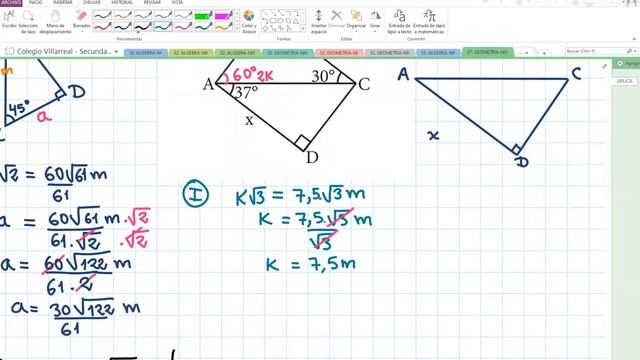Open Color y Grosor settings
The image size is (640, 360).
click(x=249, y=21)
